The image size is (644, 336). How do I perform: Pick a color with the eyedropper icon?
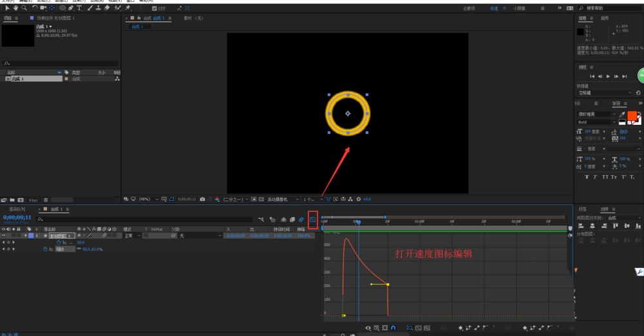(622, 114)
